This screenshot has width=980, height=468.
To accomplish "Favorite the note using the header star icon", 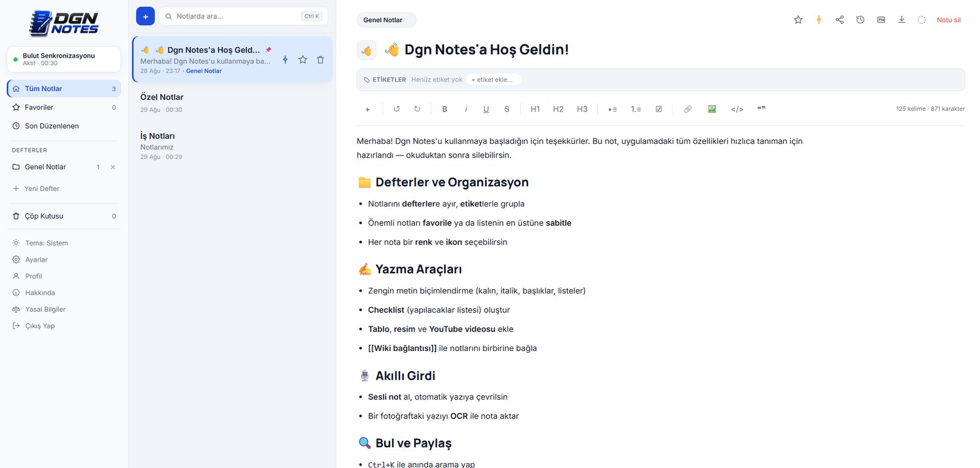I will pos(798,20).
